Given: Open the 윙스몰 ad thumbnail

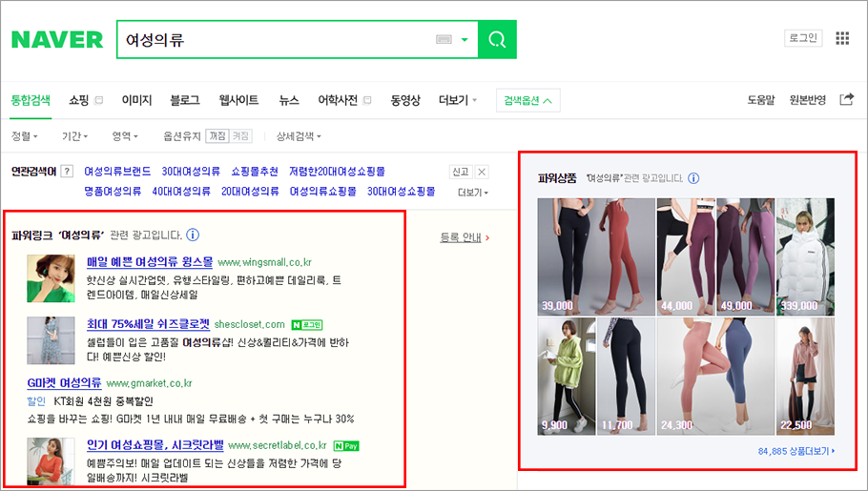Looking at the screenshot, I should [x=51, y=278].
